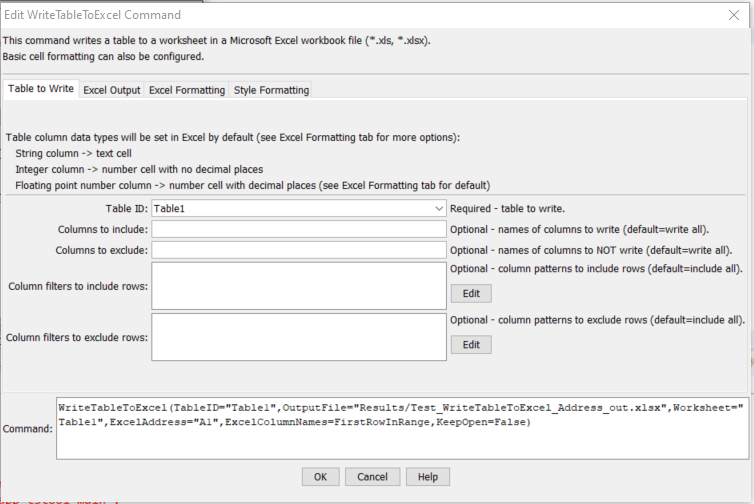Click the Column filters to include rows box

point(299,286)
